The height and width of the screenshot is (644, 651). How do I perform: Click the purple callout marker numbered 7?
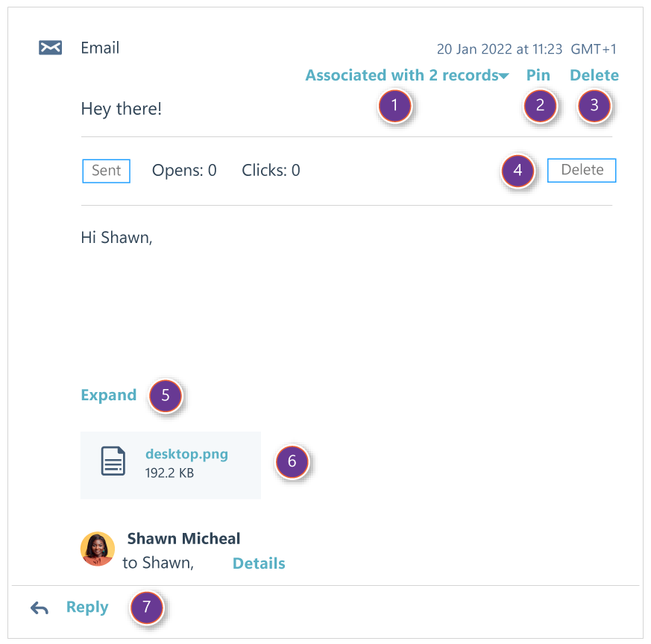[x=147, y=608]
